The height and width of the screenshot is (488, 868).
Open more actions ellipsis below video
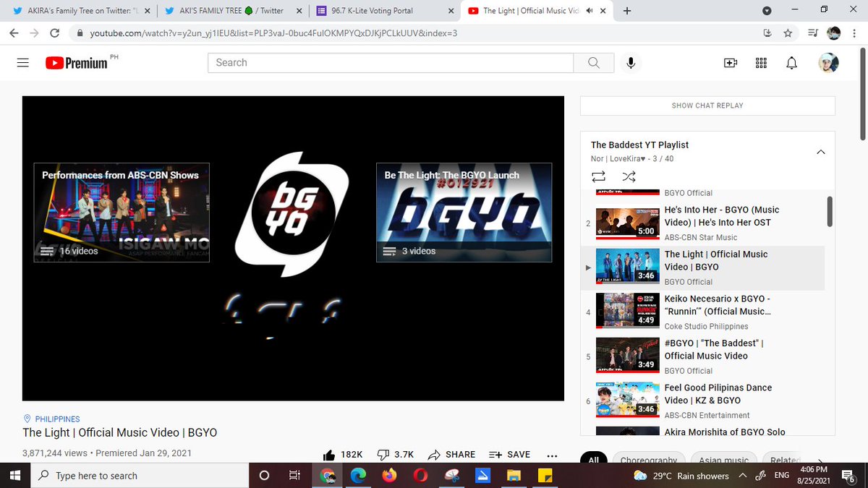tap(552, 455)
